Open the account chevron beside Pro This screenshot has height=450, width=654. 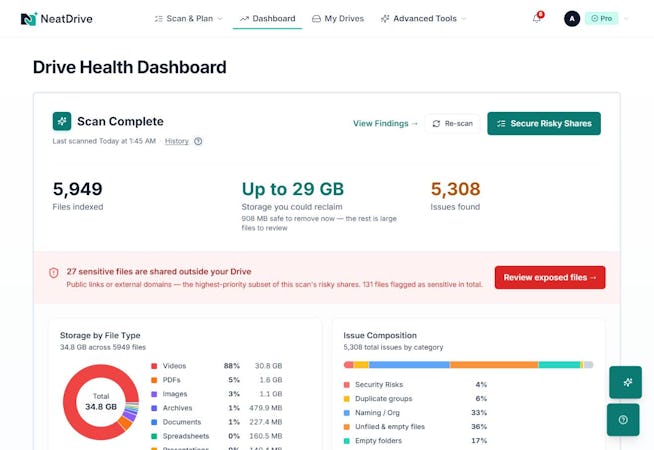tap(626, 19)
